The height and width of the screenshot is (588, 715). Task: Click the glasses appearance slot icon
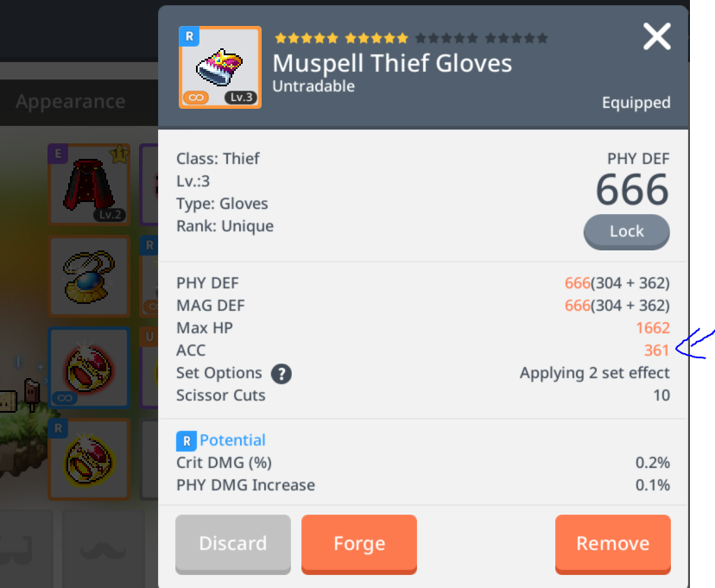pos(18,549)
